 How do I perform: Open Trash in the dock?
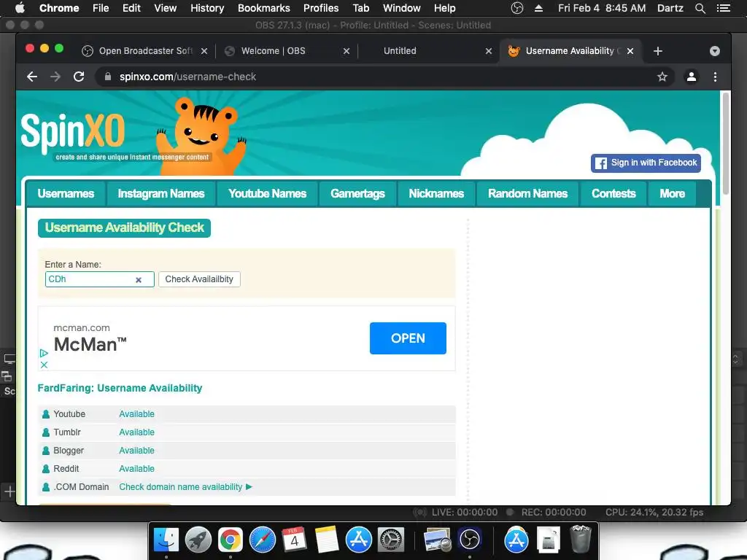tap(580, 539)
